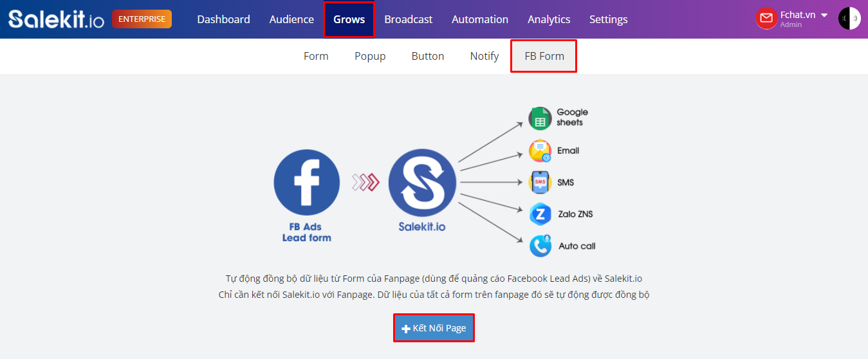The image size is (868, 359).
Task: Click the ENTERPRISE badge
Action: 142,19
